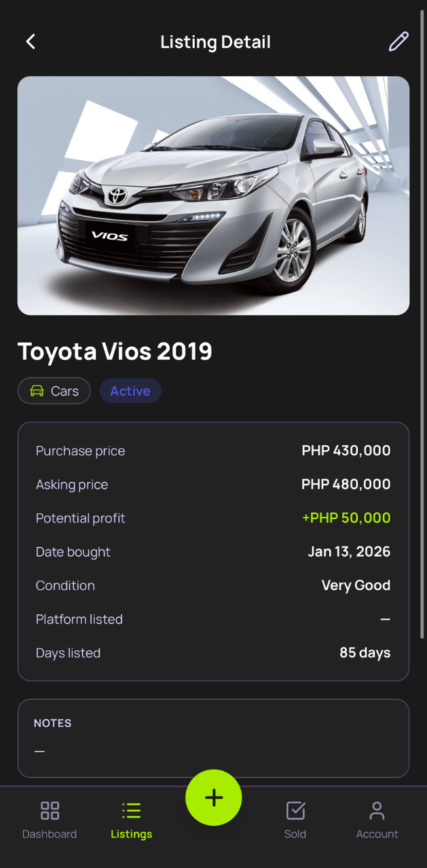427x868 pixels.
Task: Open the Account person icon
Action: 377,810
